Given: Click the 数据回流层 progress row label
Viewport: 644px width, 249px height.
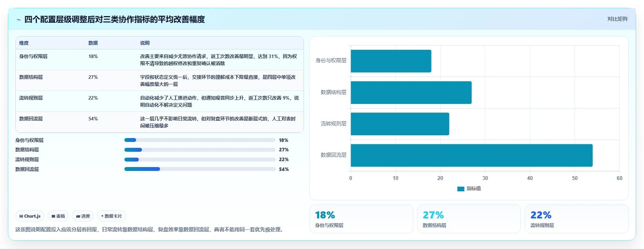Looking at the screenshot, I should tap(27, 169).
